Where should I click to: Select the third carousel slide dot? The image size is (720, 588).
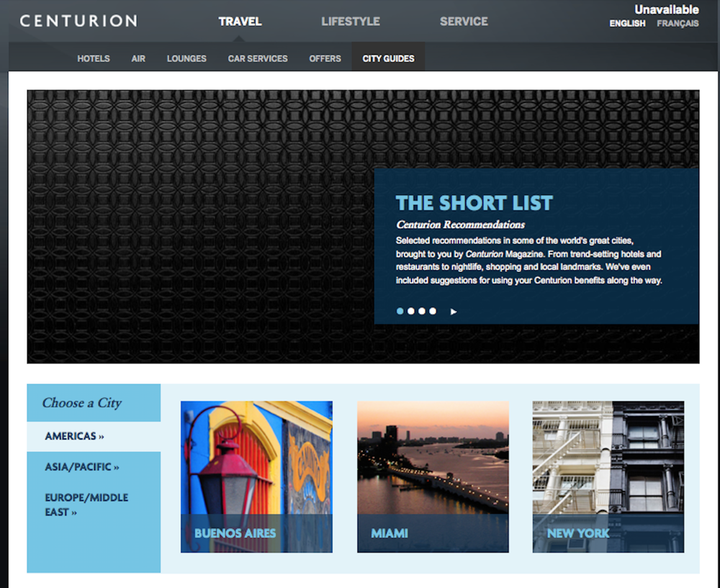click(x=422, y=311)
